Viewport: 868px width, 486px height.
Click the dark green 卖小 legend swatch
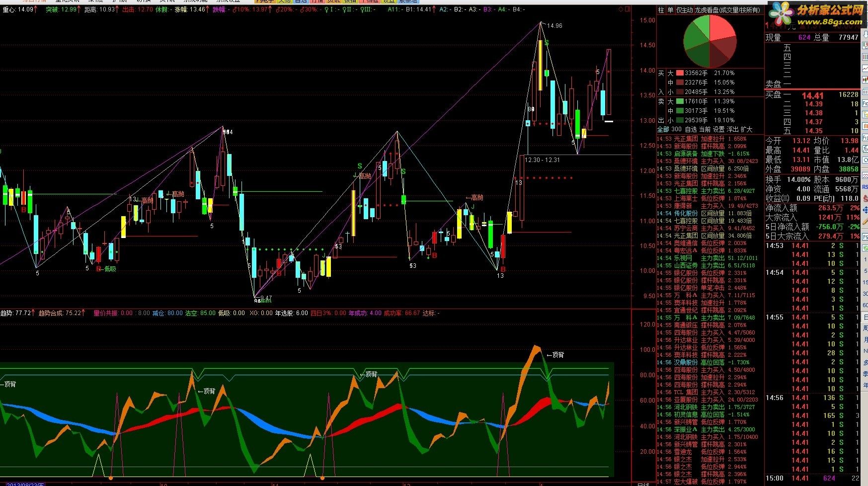679,120
